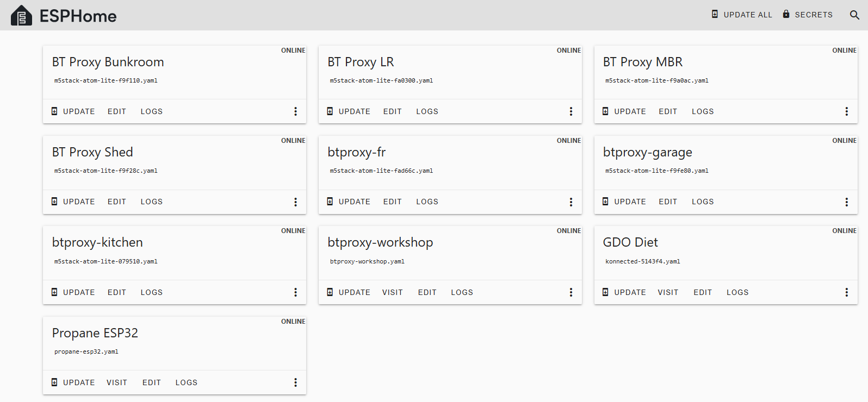Show logs for GDO Diet
The image size is (868, 402).
[737, 292]
